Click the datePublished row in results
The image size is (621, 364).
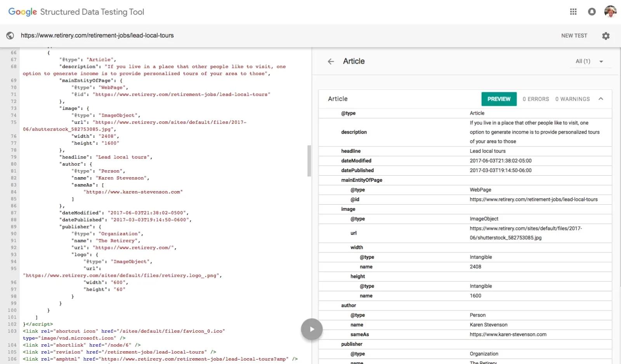(x=465, y=171)
